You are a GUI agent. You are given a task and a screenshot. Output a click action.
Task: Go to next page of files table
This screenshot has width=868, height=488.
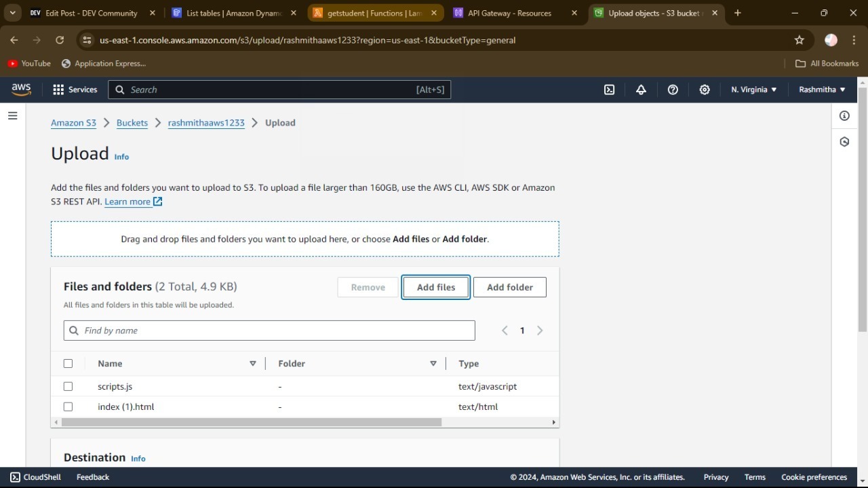point(540,331)
